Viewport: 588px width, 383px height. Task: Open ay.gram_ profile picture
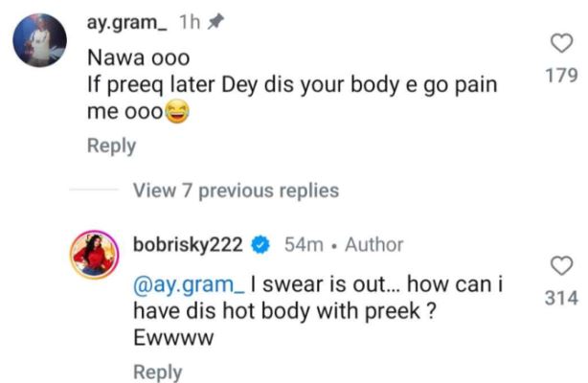tap(40, 40)
